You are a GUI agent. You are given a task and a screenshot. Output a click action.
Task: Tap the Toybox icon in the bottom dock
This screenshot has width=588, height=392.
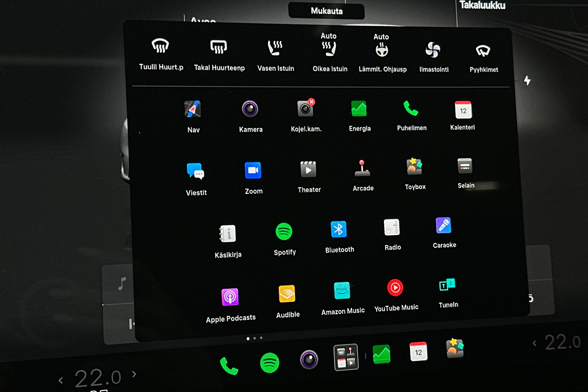(455, 348)
